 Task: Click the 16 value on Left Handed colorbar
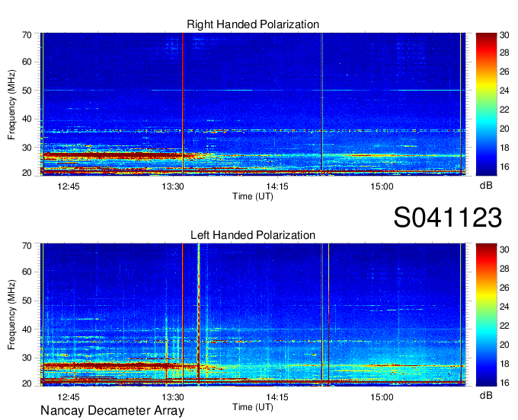click(x=504, y=383)
